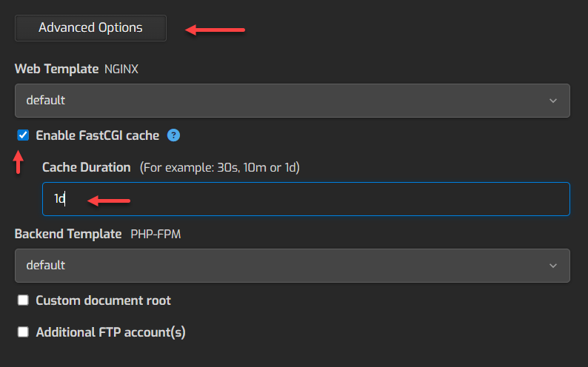Image resolution: width=588 pixels, height=367 pixels.
Task: Click the Advanced Options button
Action: (90, 28)
